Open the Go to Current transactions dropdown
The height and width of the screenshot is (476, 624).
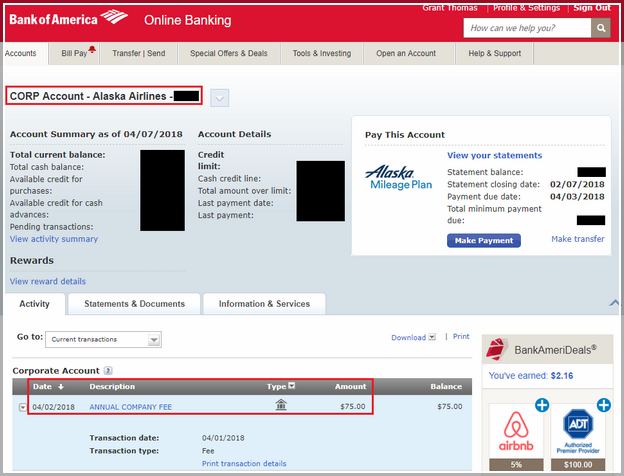103,339
